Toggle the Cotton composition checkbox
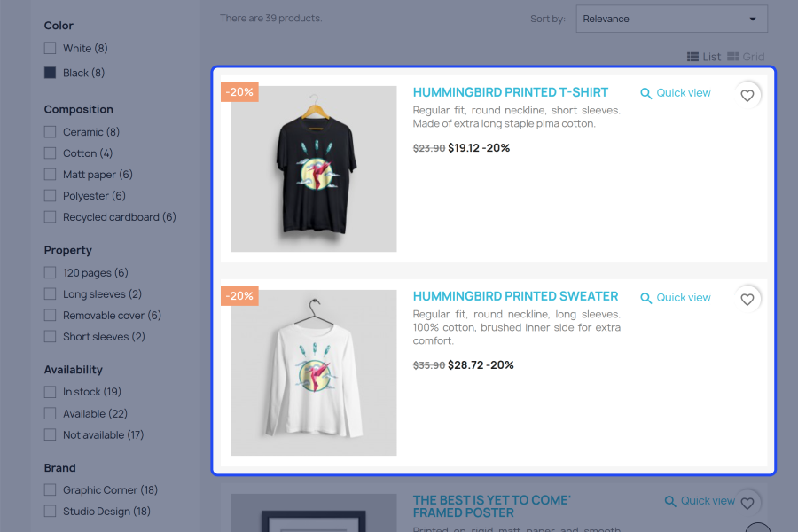Viewport: 798px width, 532px height. 50,153
